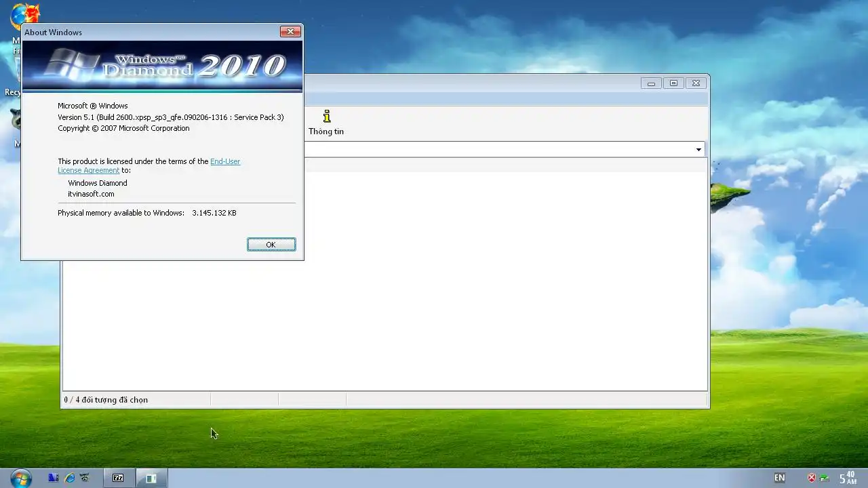Image resolution: width=868 pixels, height=488 pixels.
Task: Close the About Windows dialog
Action: 290,32
